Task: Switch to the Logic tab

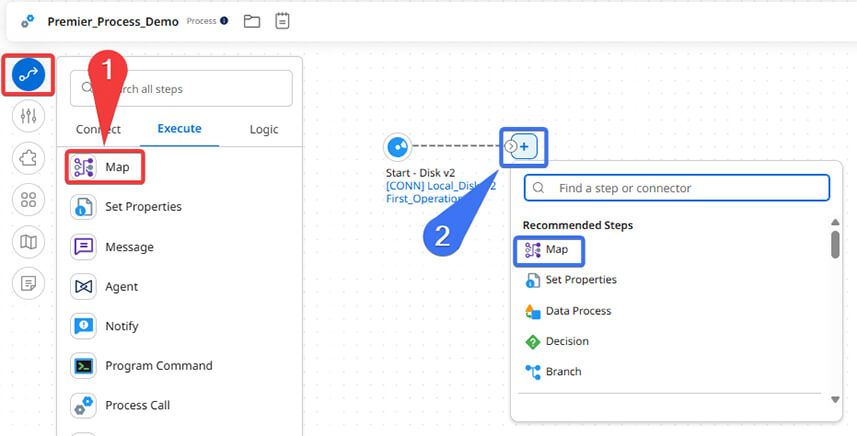Action: point(264,129)
